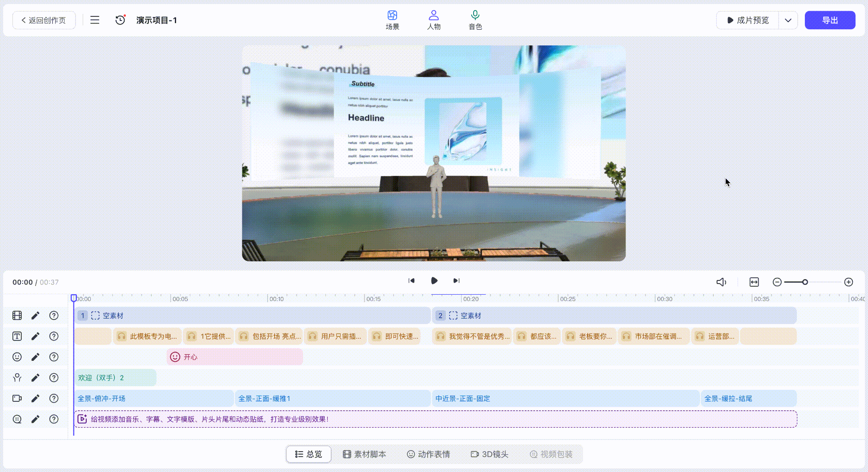Click the 成片预览 preview button
868x472 pixels.
click(748, 20)
